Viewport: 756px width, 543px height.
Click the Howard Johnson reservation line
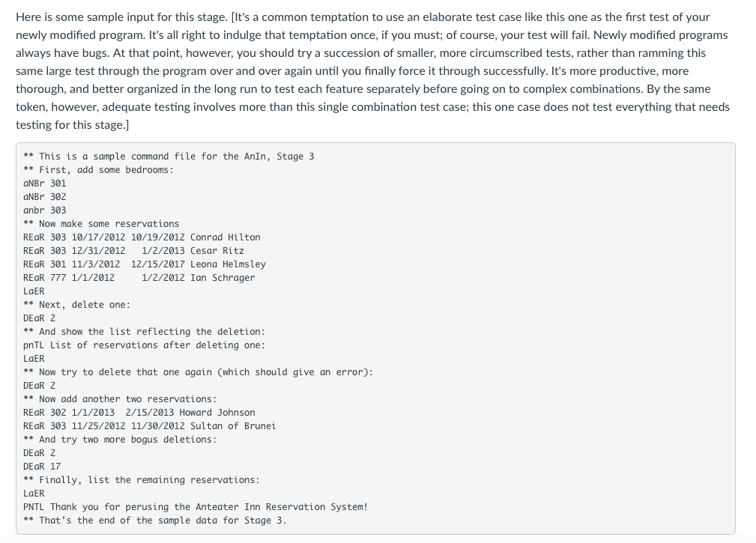(139, 413)
